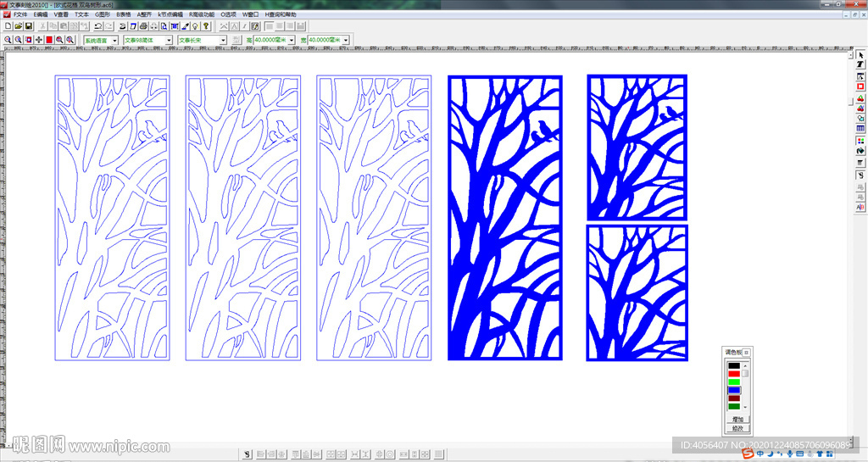Click the solid red square icon
The image size is (868, 462).
coord(49,40)
